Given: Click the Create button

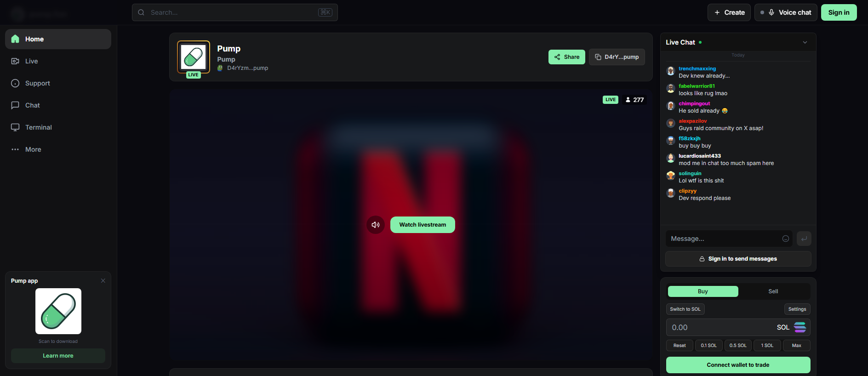Looking at the screenshot, I should pos(729,12).
